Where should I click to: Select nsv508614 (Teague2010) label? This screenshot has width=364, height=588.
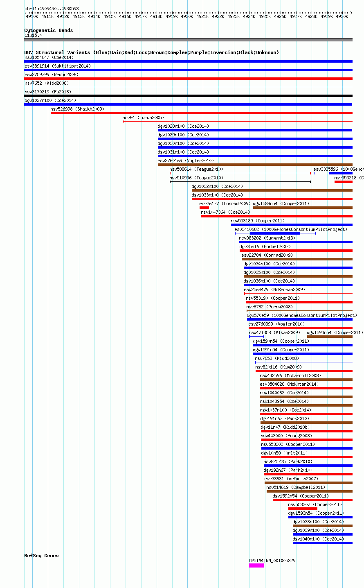pos(196,169)
